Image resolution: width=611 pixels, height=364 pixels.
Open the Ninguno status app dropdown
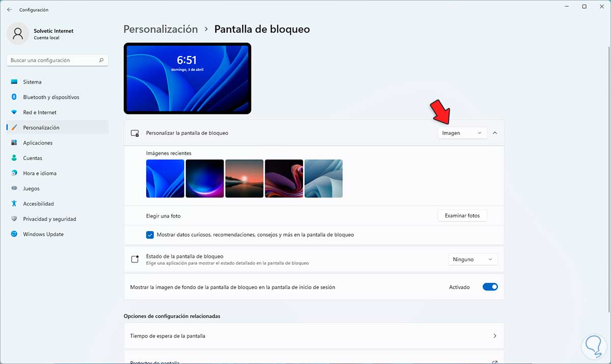point(473,259)
